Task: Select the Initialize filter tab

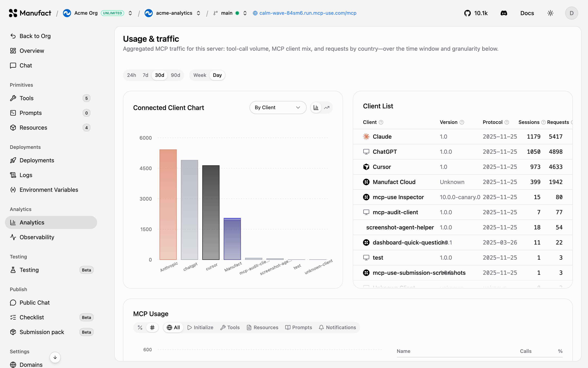Action: 200,328
